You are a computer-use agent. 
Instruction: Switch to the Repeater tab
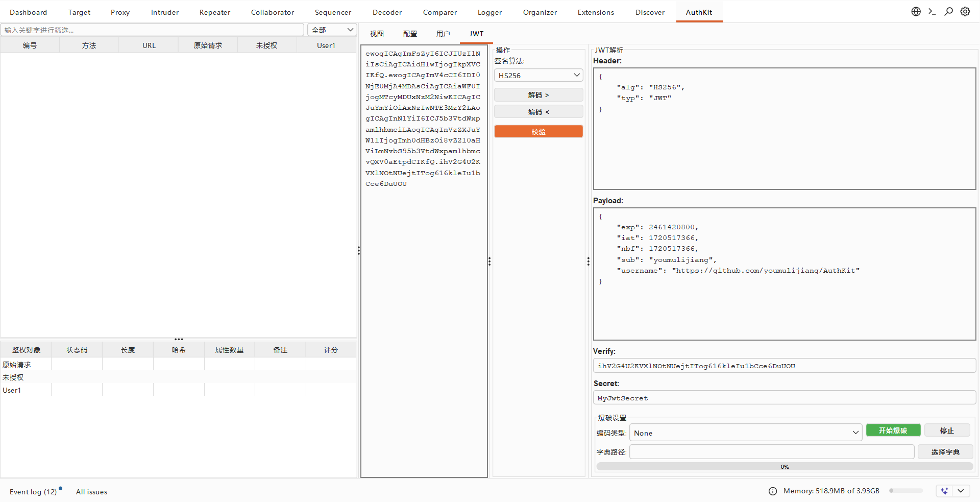(215, 12)
